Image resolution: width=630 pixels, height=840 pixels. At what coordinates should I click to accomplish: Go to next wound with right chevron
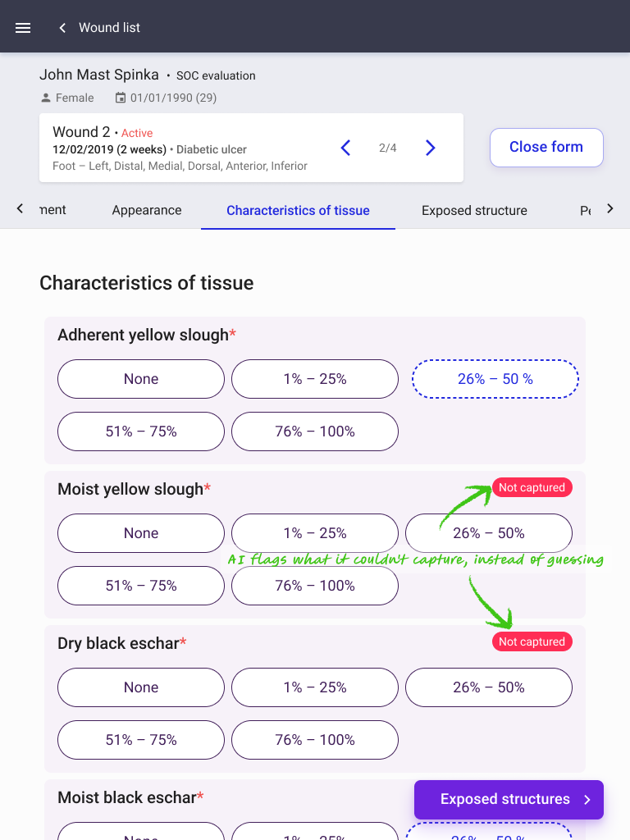click(x=430, y=148)
